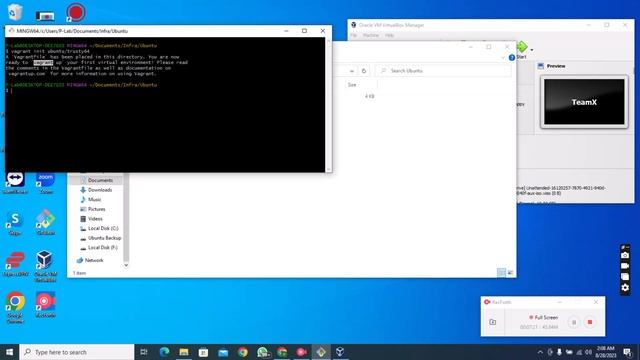Click the Type here to search box
The height and width of the screenshot is (360, 640).
[x=77, y=352]
